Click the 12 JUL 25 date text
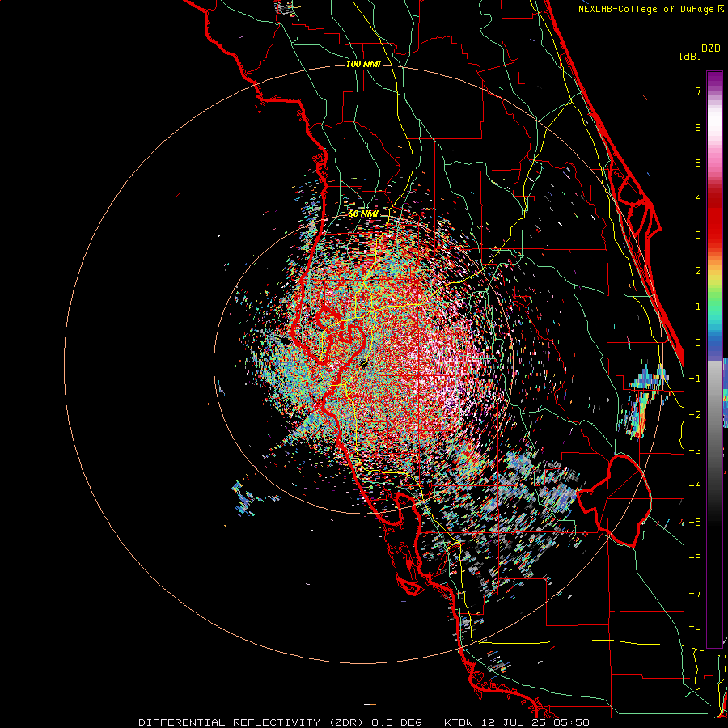The height and width of the screenshot is (728, 728). 514,722
